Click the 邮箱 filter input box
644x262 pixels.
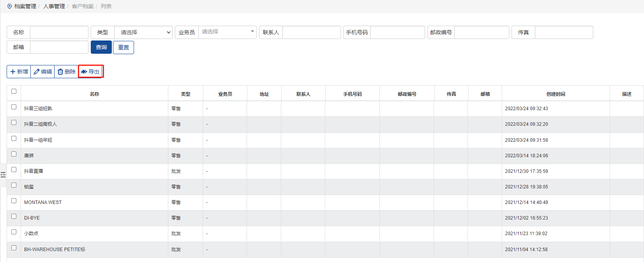click(59, 47)
